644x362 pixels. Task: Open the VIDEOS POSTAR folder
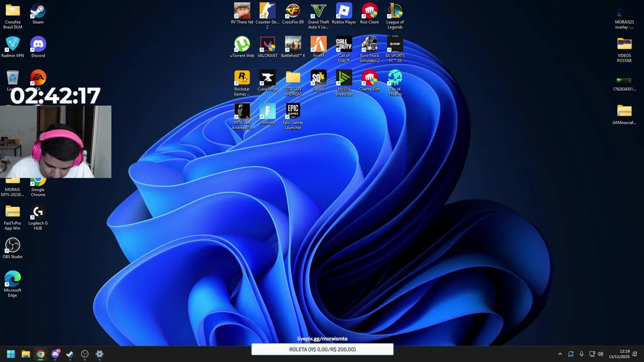point(624,50)
